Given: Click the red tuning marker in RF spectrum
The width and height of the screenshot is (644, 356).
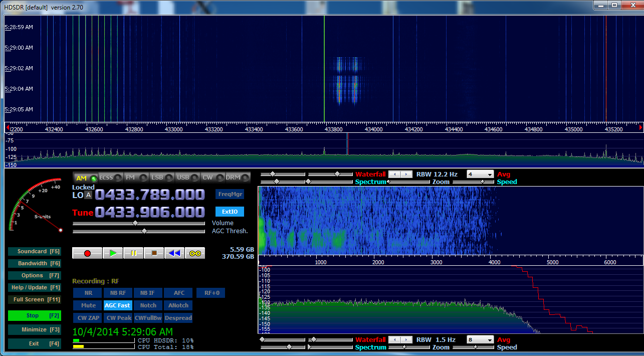Looking at the screenshot, I should point(347,144).
